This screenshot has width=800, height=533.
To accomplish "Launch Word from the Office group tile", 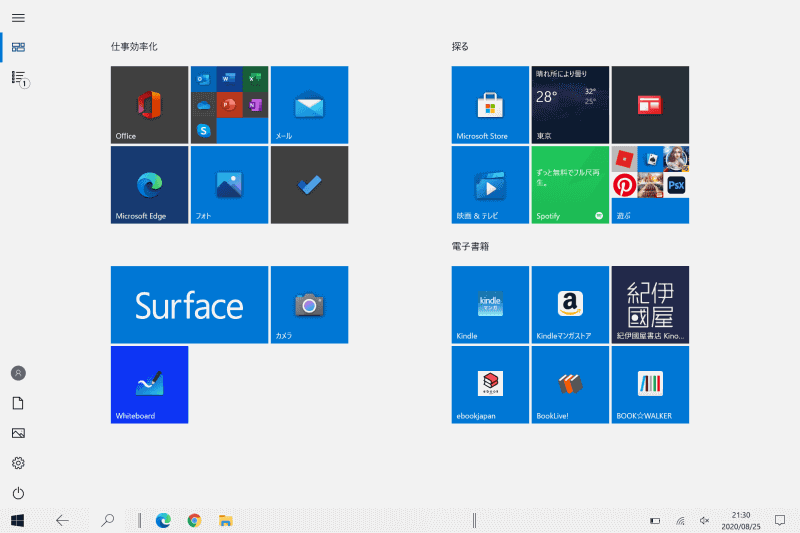I will 229,79.
